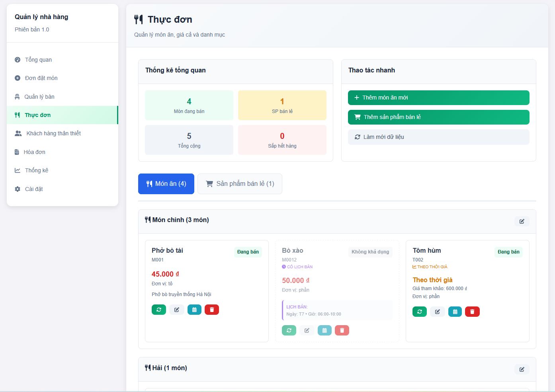This screenshot has height=392, width=555.
Task: Click the Thống kê tổng quan heading
Action: click(x=176, y=70)
